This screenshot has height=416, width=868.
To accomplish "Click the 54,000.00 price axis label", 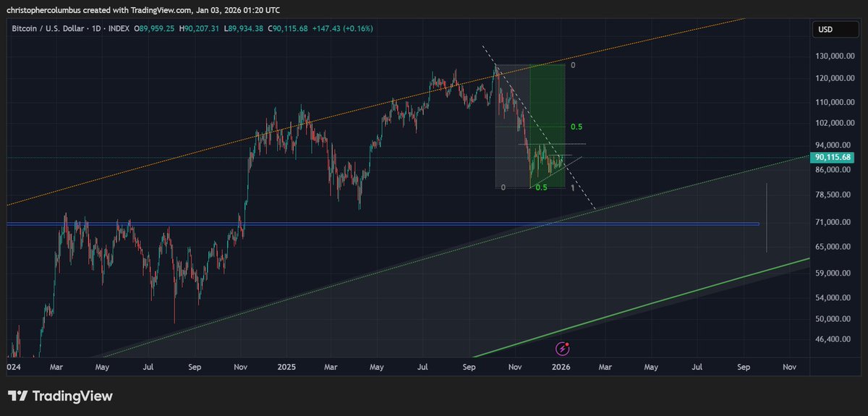I will (x=834, y=297).
